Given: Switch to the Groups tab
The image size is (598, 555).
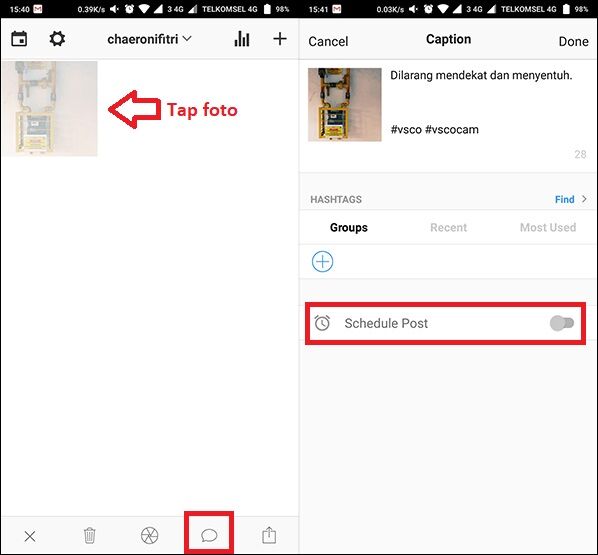Looking at the screenshot, I should click(349, 227).
